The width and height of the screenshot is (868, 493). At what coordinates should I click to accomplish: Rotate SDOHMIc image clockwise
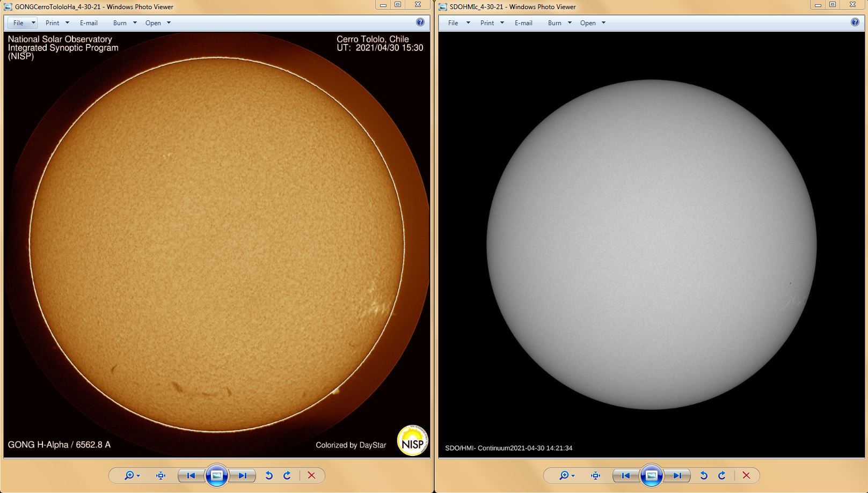point(722,475)
